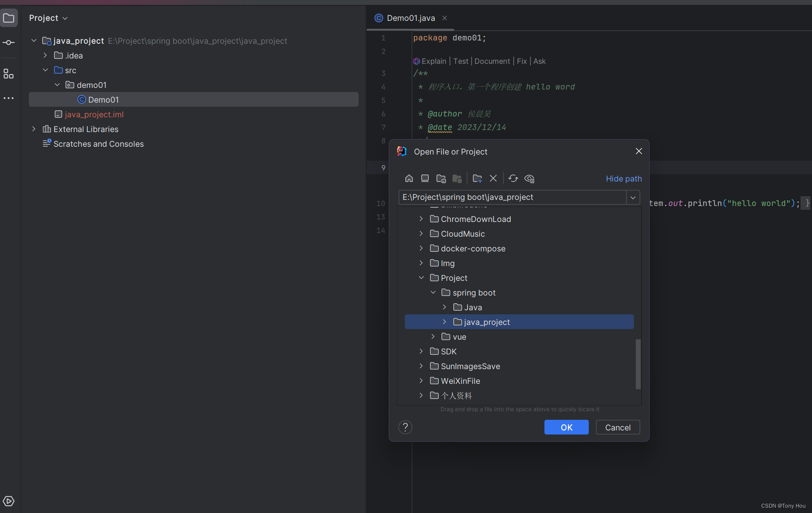The height and width of the screenshot is (513, 812).
Task: Go to Home directory in dialog
Action: (409, 178)
